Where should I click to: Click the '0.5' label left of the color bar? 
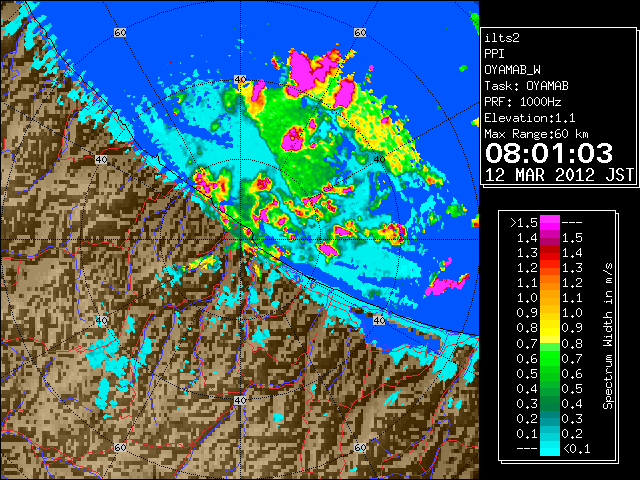click(x=527, y=373)
